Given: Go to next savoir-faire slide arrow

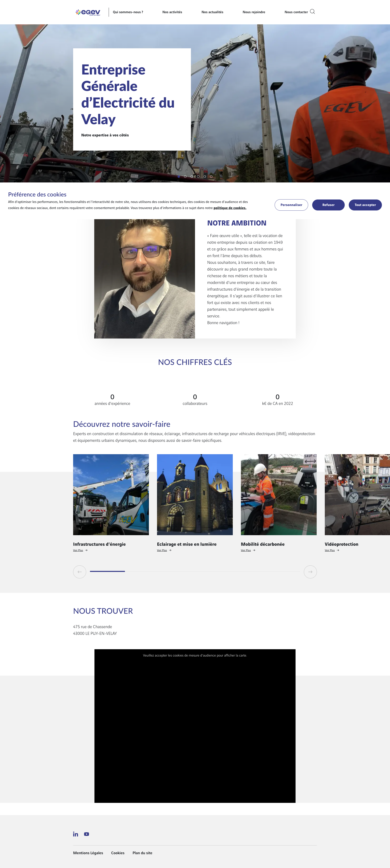Looking at the screenshot, I should [310, 572].
